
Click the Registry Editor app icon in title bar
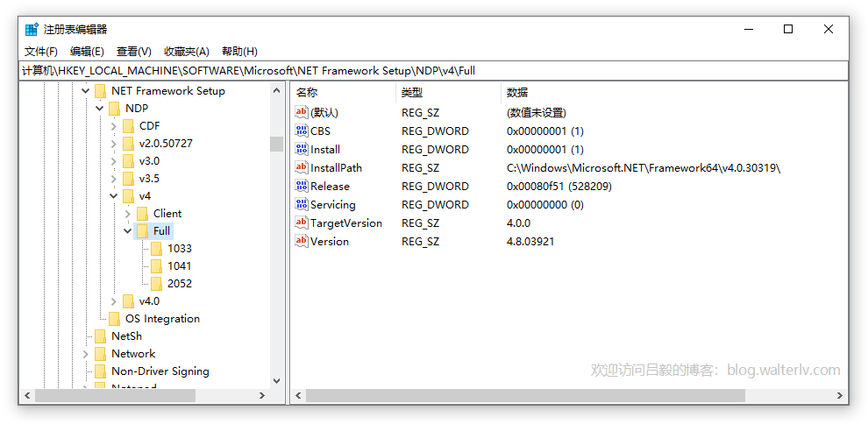(x=32, y=29)
